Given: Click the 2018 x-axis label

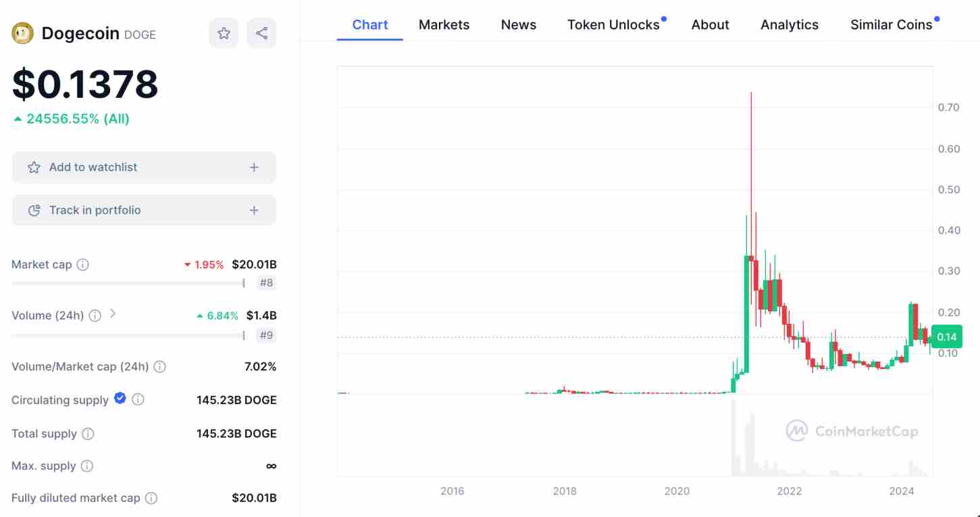Looking at the screenshot, I should coord(565,491).
